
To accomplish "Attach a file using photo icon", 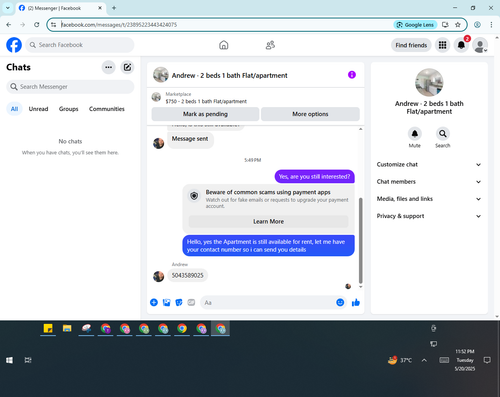I will pyautogui.click(x=166, y=302).
